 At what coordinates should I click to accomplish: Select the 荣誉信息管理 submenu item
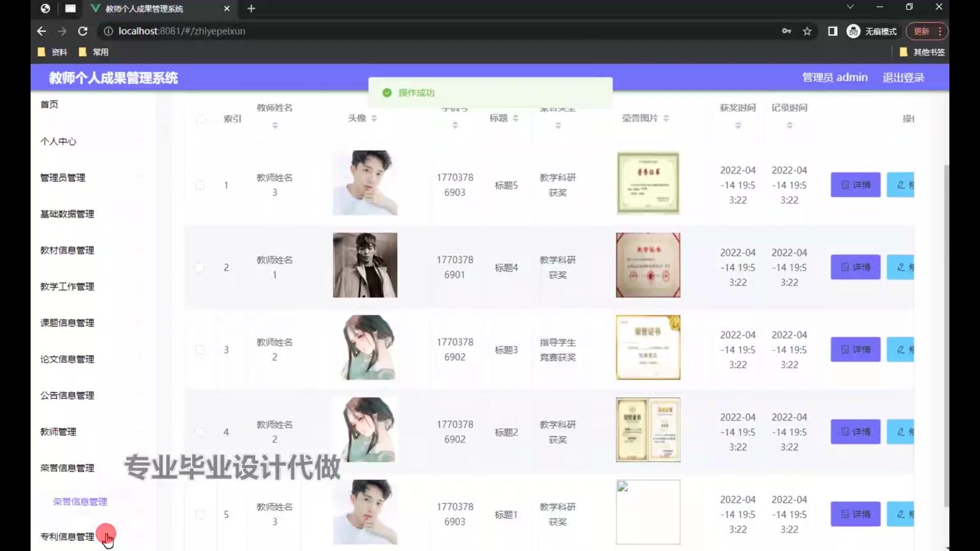click(x=80, y=502)
